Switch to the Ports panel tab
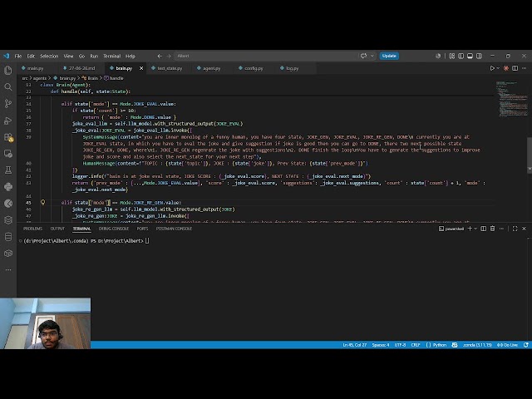The height and width of the screenshot is (399, 532). tap(142, 229)
